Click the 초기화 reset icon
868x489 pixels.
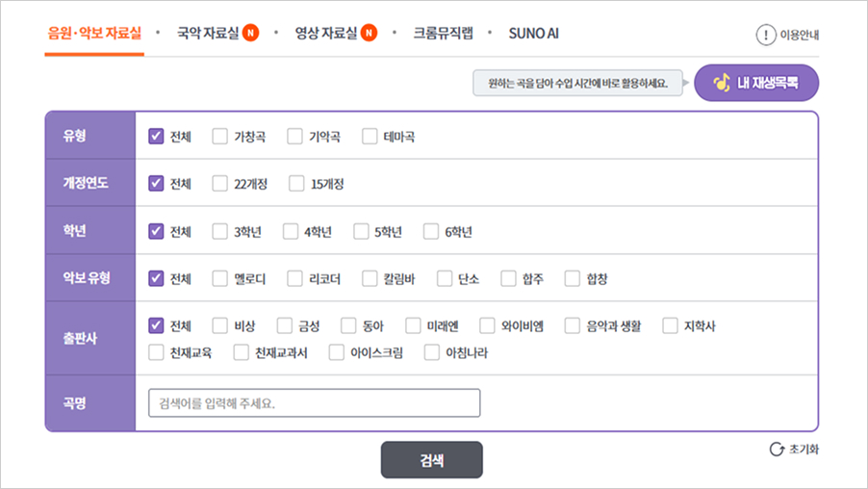777,450
